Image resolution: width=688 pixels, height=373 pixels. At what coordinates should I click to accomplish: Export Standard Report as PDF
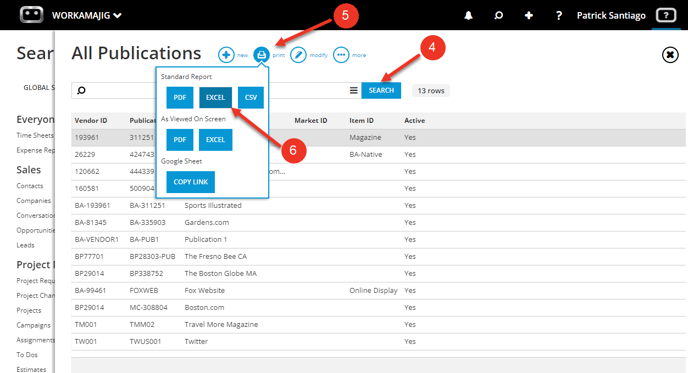click(x=180, y=97)
